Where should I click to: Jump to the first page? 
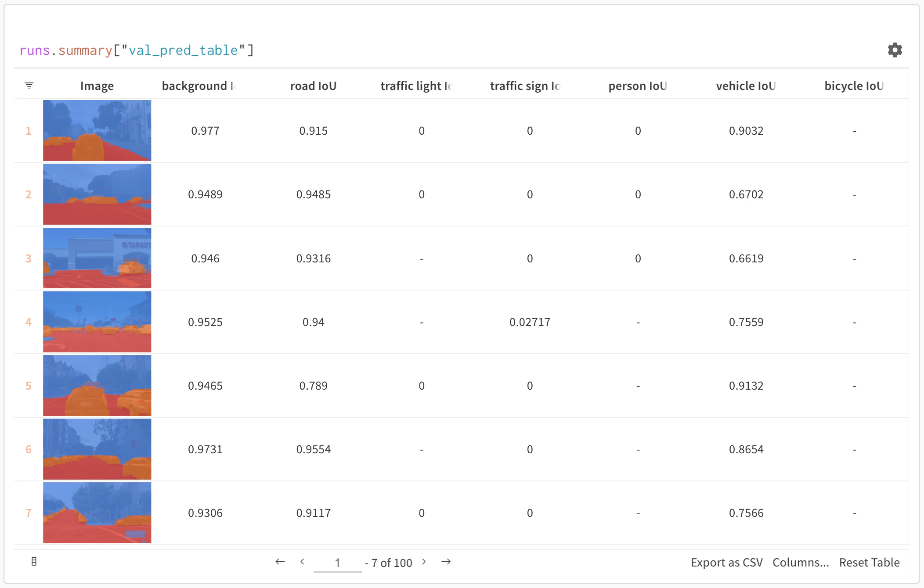pos(280,562)
